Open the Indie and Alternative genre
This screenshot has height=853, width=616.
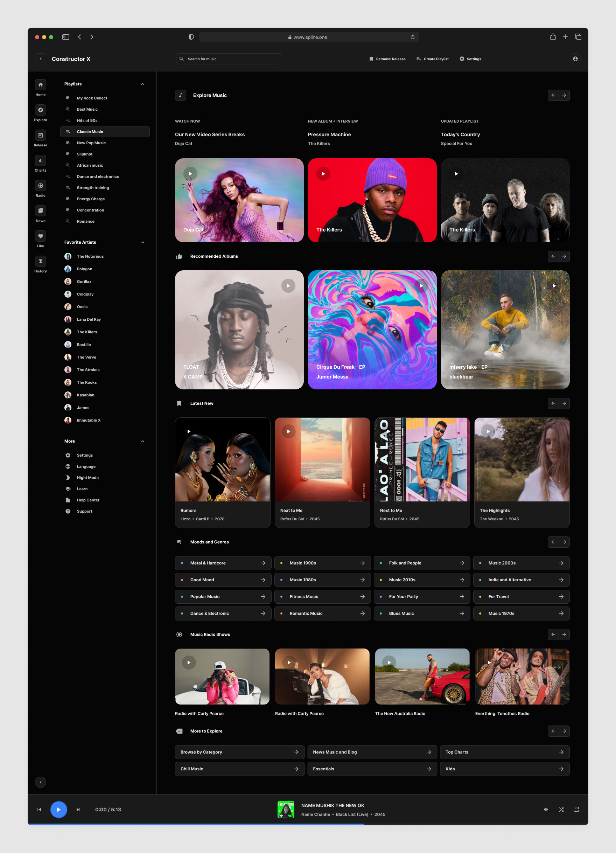coord(521,580)
